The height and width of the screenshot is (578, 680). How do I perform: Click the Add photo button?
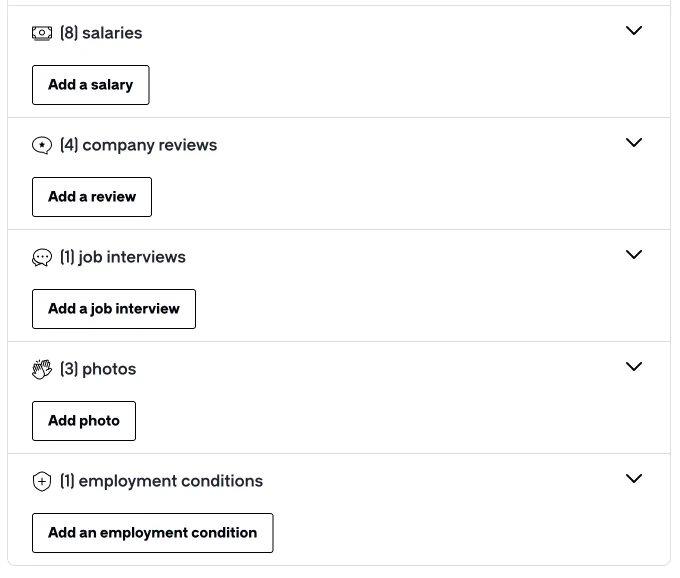84,421
